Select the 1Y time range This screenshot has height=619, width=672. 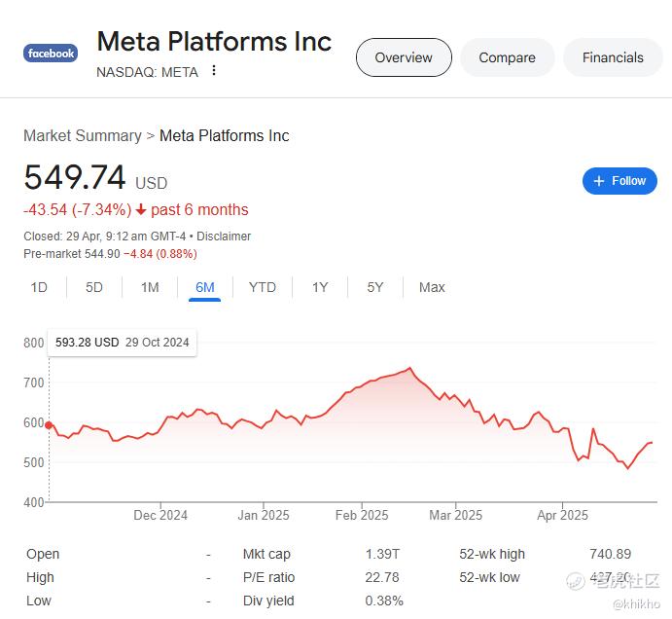pyautogui.click(x=320, y=287)
